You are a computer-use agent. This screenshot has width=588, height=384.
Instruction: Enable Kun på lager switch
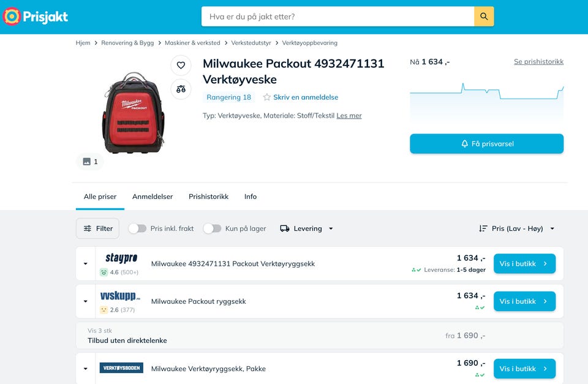pos(213,228)
